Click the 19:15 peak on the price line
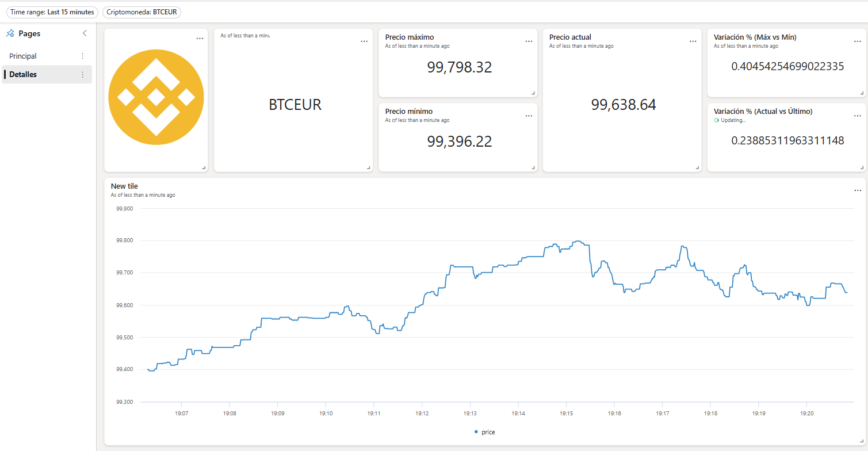868x451 pixels. [578, 241]
